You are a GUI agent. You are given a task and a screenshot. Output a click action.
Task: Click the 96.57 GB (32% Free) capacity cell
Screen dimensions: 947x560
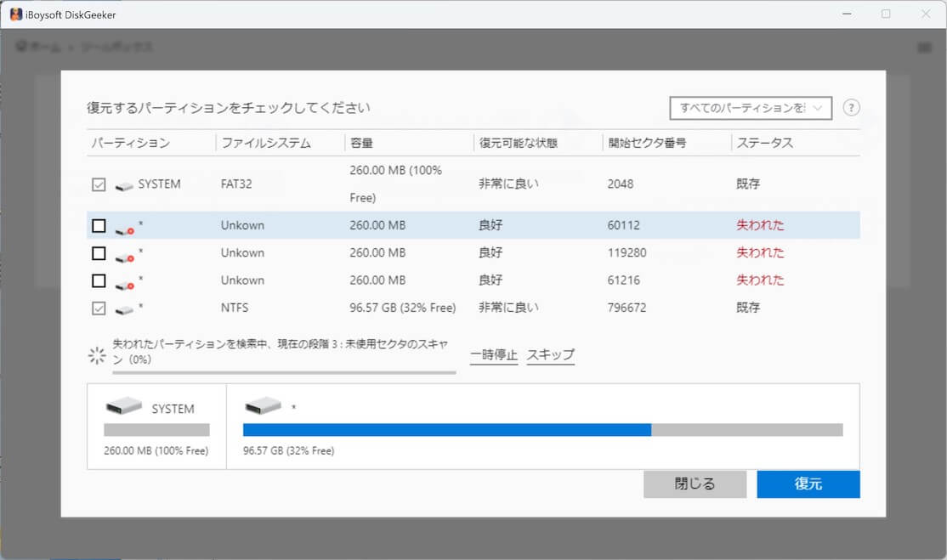coord(402,308)
